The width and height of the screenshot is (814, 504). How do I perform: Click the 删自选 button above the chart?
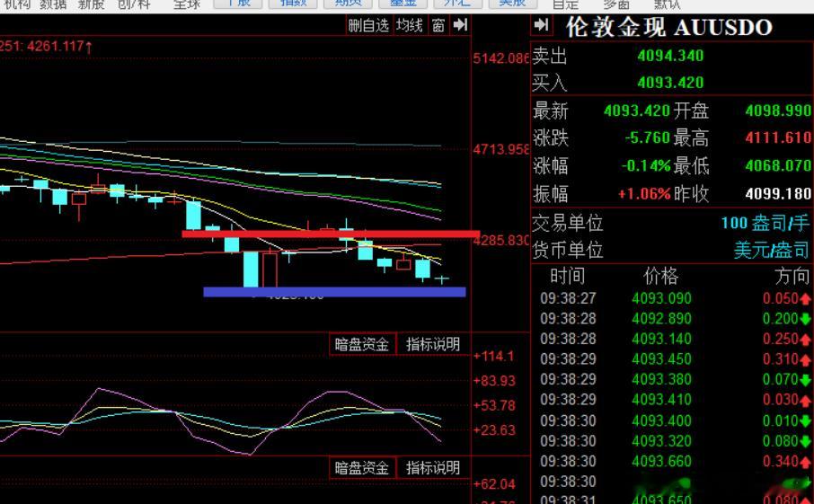(368, 25)
